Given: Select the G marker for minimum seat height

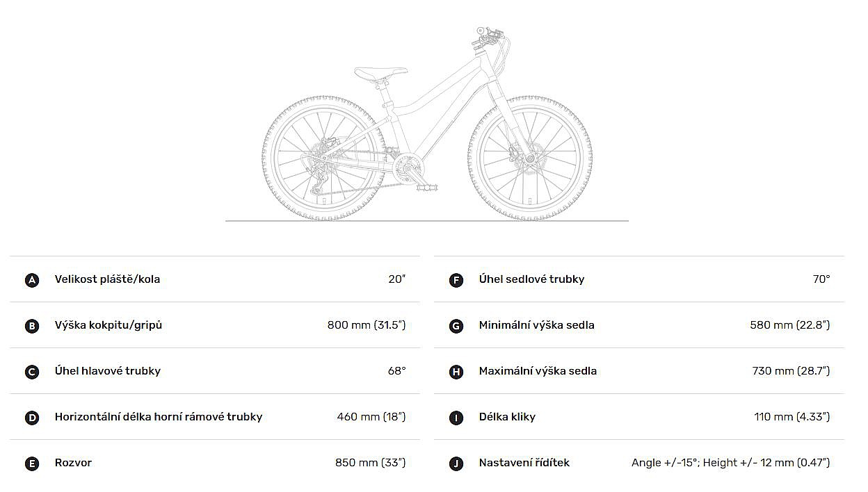Looking at the screenshot, I should click(456, 326).
